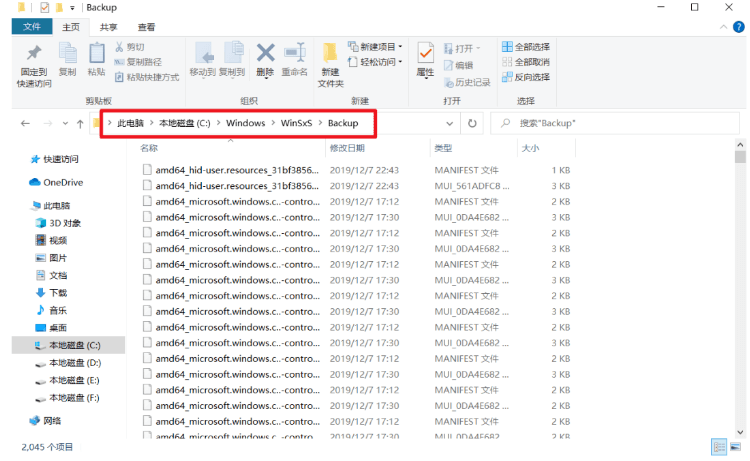Screen dimensions: 750x461
Task: Click Invert selection (反向选择)
Action: point(526,77)
